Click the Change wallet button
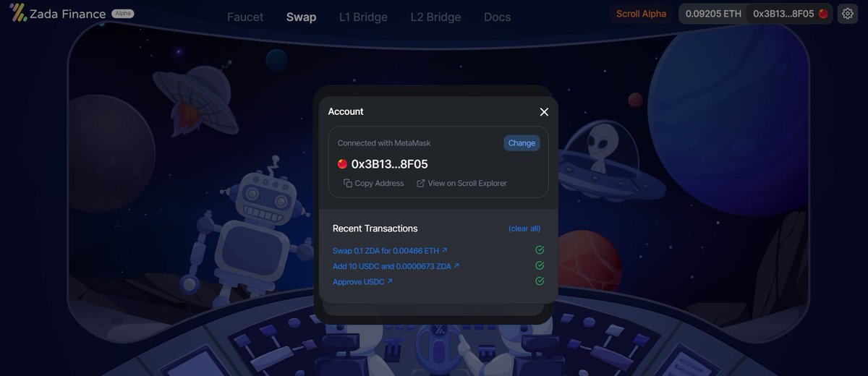This screenshot has height=376, width=868. [522, 143]
